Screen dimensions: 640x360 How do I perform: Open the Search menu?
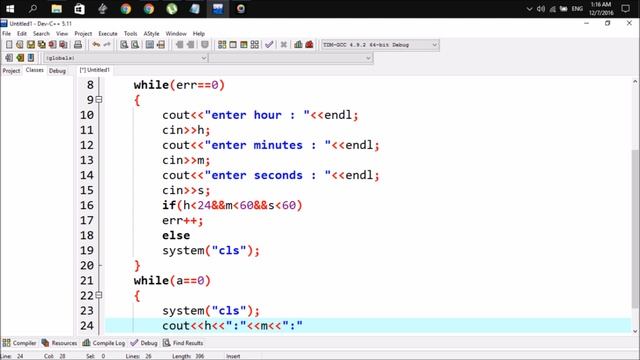click(41, 33)
